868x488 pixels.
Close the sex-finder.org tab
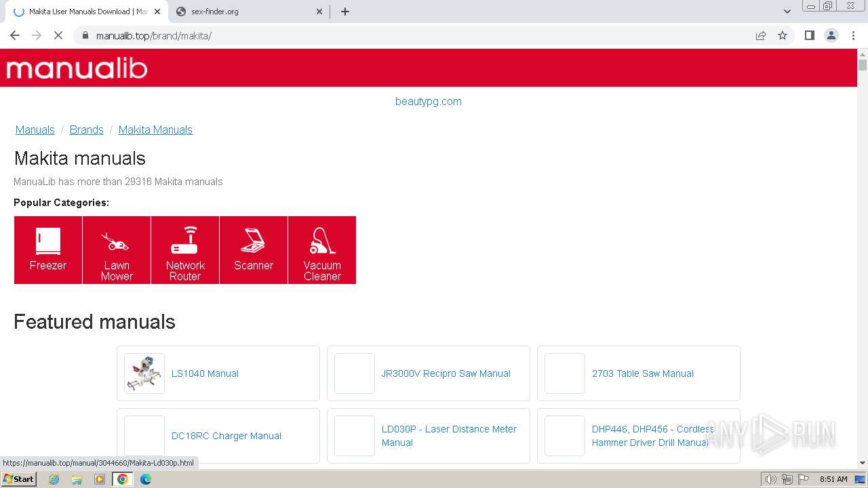[x=320, y=12]
